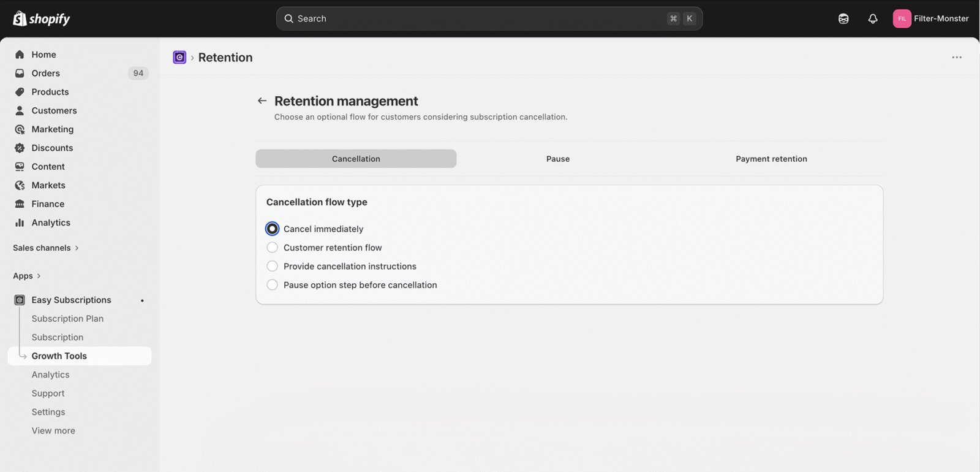The height and width of the screenshot is (472, 980).
Task: Click the Shopify logo
Action: coord(42,18)
